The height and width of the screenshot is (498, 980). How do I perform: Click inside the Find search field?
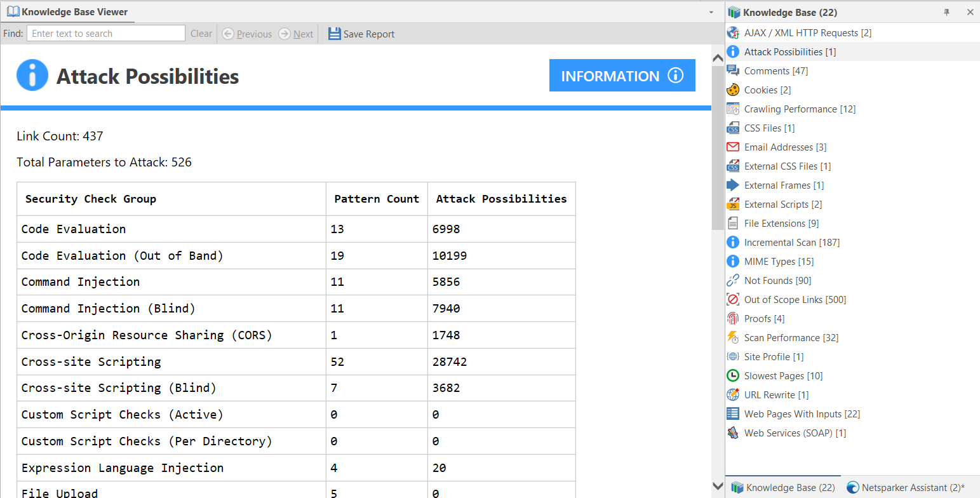tap(105, 33)
